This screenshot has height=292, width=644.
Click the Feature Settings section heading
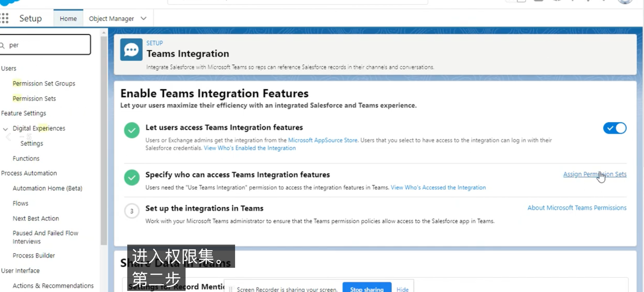24,113
